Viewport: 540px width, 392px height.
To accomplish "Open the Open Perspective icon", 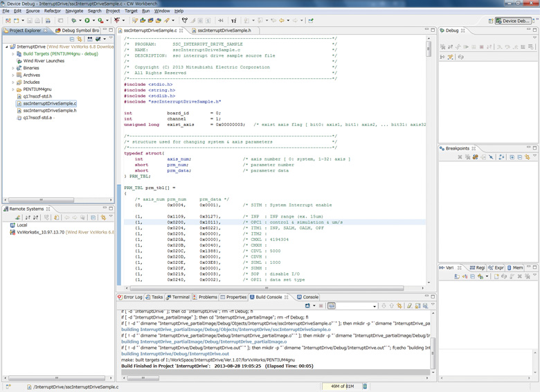I will pos(491,21).
